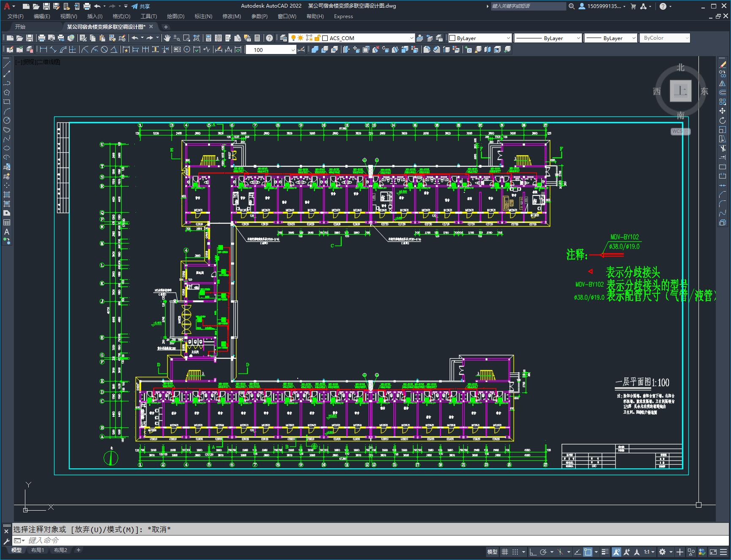Toggle polar tracking
The width and height of the screenshot is (731, 560).
(543, 552)
